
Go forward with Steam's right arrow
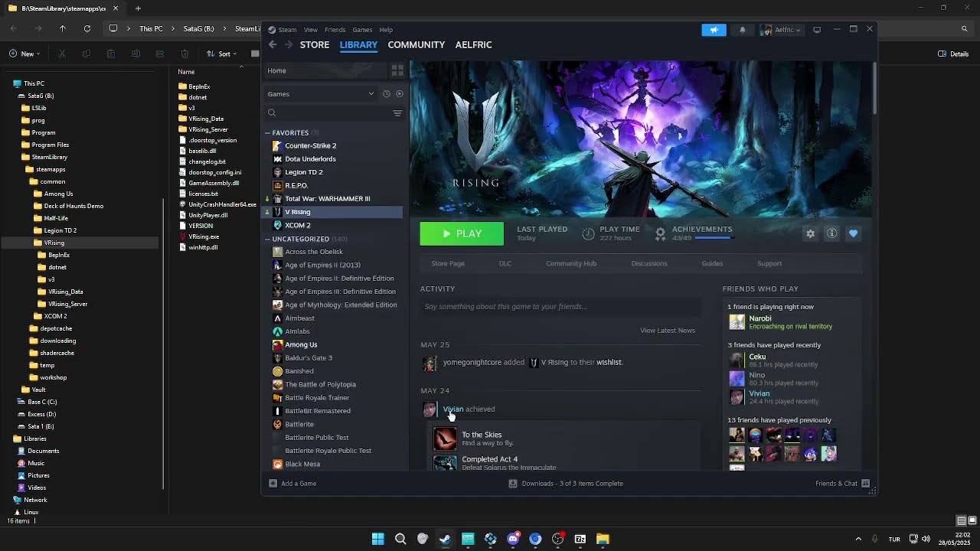click(289, 45)
